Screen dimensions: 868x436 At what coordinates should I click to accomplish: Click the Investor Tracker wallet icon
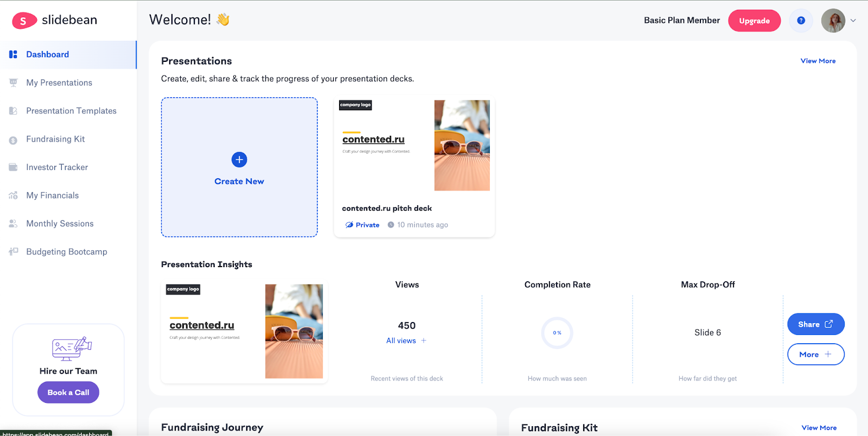click(13, 167)
